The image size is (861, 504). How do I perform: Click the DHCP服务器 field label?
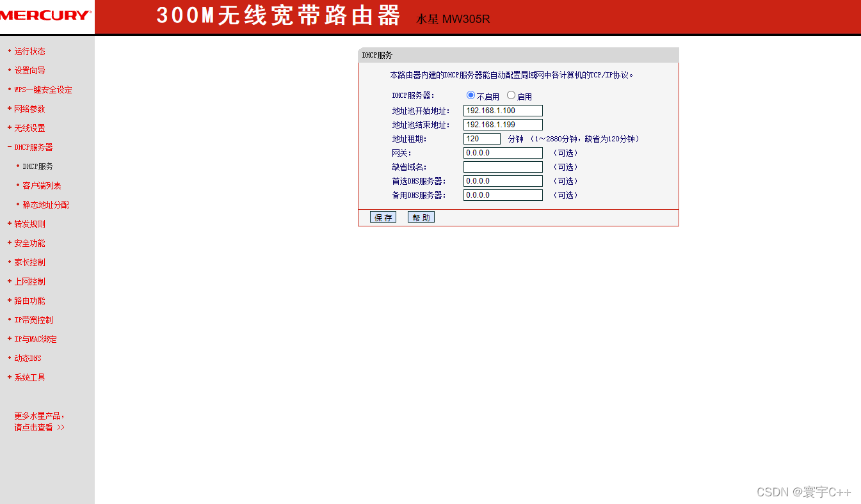click(413, 96)
